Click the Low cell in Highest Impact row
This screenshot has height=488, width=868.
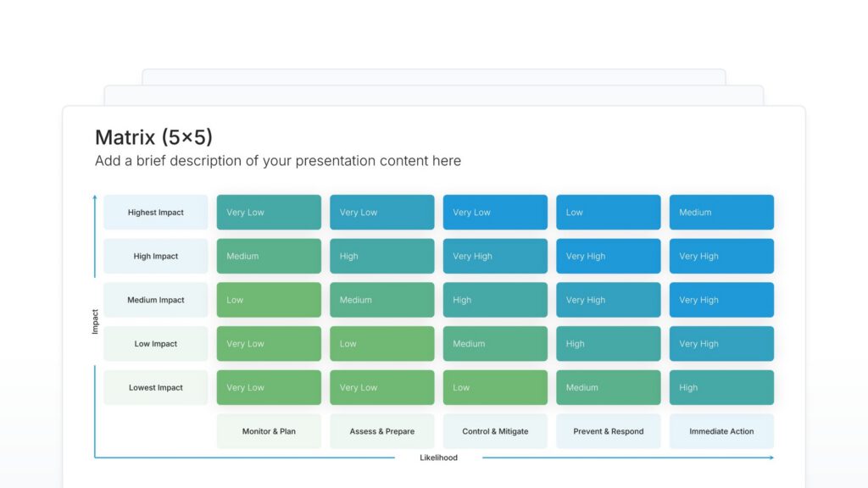[x=609, y=213]
